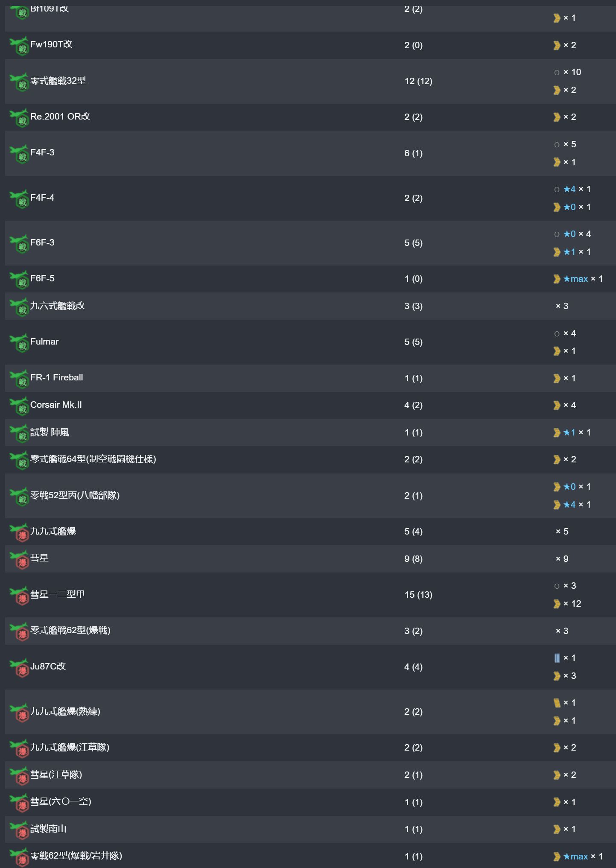
Task: Click the fighter icon beside Fw190T改
Action: [19, 46]
